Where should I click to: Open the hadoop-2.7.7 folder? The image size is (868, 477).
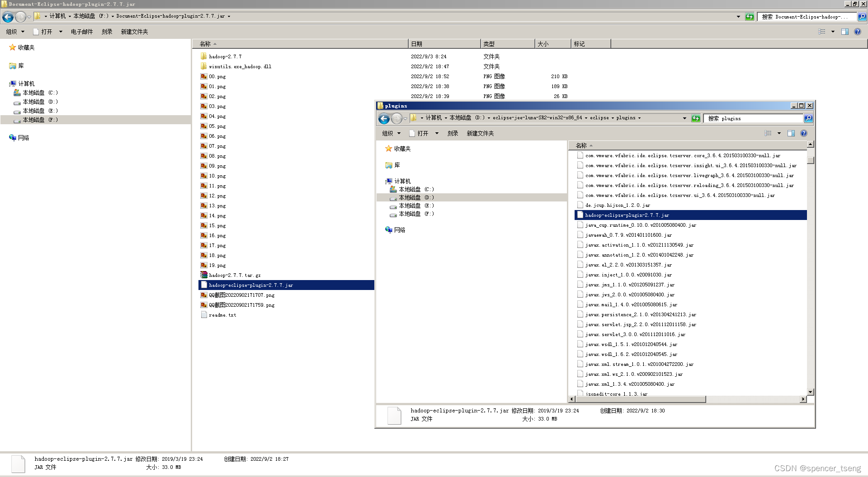pos(224,56)
